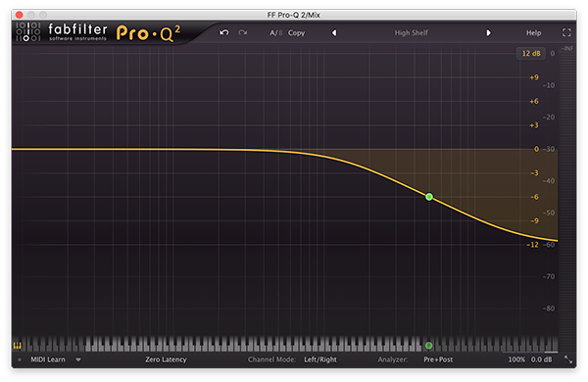Screen dimensions: 588x382
Task: Click the resize corner handle icon
Action: [568, 359]
